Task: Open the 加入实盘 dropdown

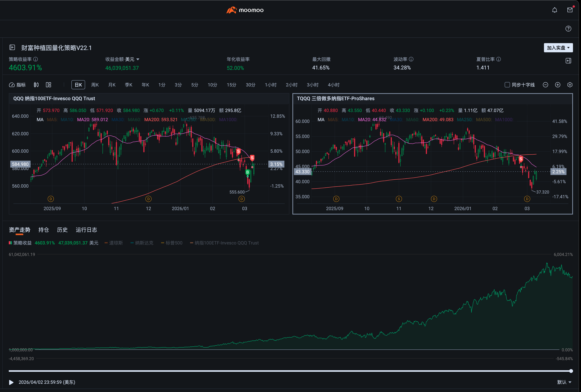Action: click(x=558, y=48)
